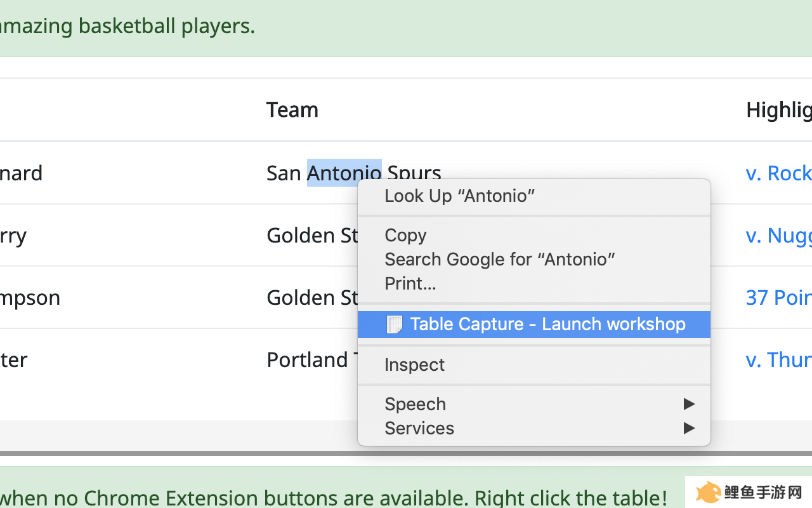The height and width of the screenshot is (508, 812).
Task: Open the "37 Poin" highlight link
Action: (x=779, y=297)
